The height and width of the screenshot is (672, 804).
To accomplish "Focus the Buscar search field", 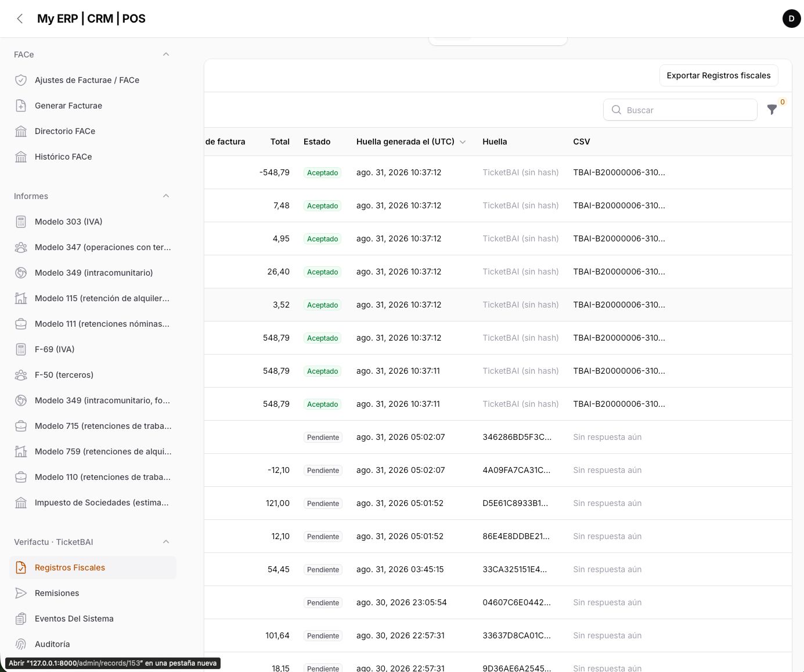I will coord(680,110).
